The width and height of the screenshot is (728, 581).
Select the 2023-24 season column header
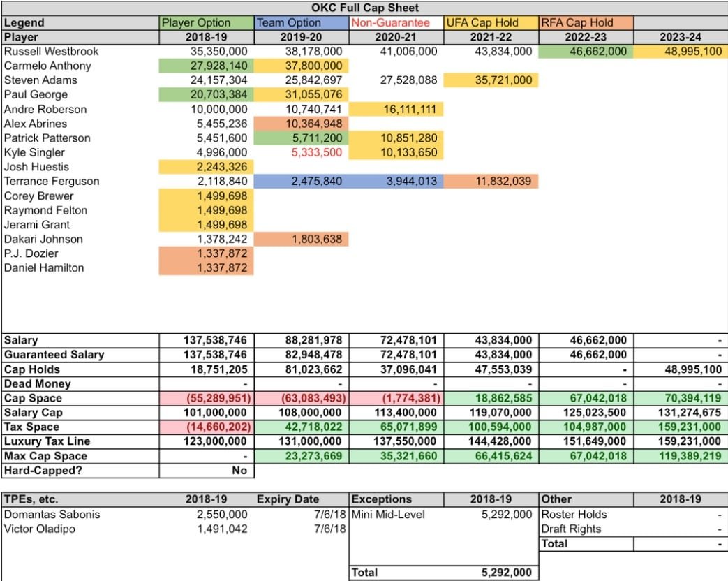(x=681, y=37)
